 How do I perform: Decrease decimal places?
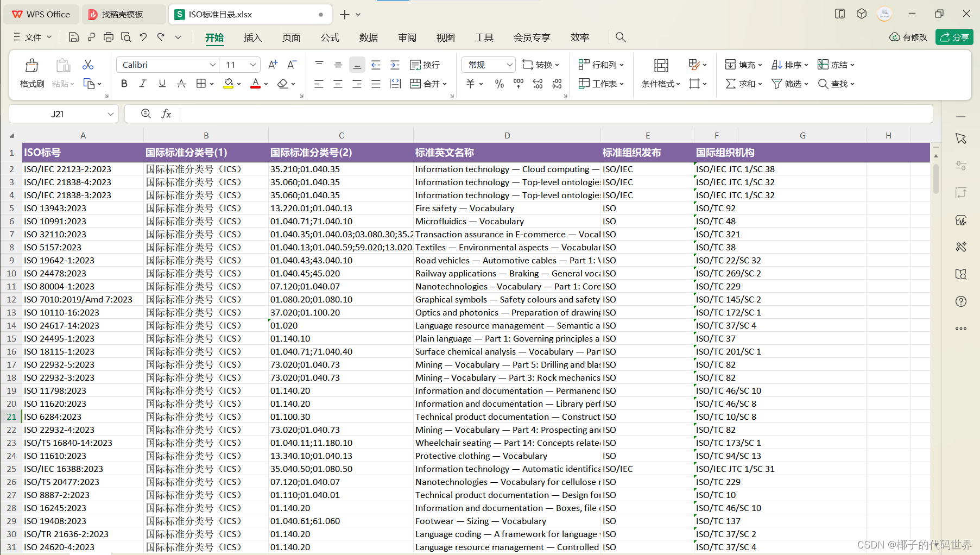click(x=557, y=84)
